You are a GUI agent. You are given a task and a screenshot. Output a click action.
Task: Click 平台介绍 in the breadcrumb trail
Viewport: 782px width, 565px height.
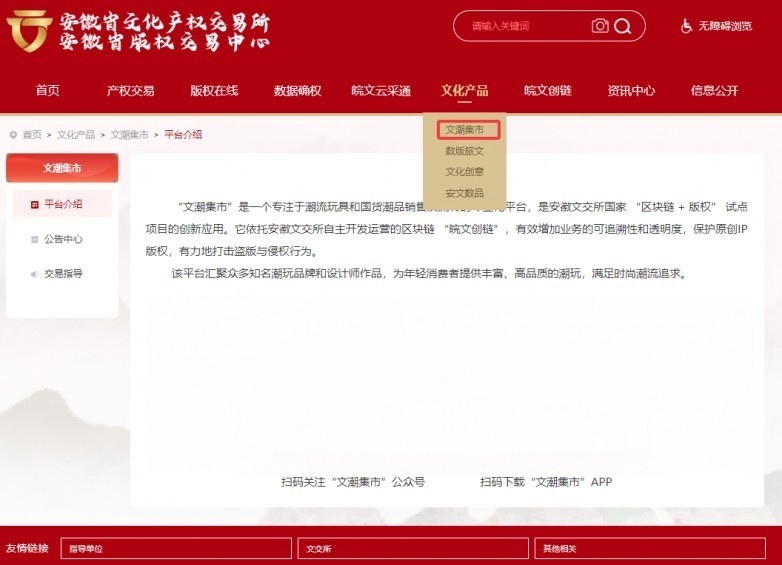[x=183, y=135]
